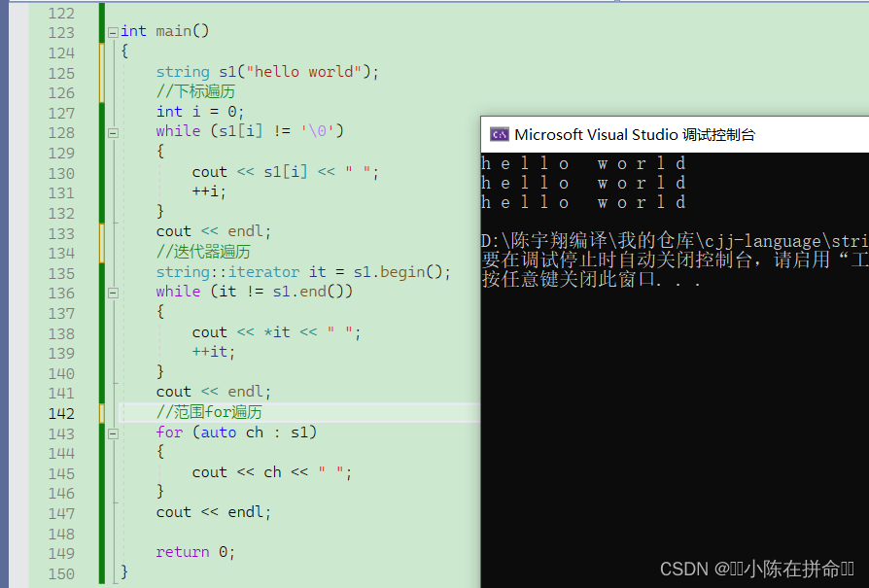Click line number 123 in the gutter
The width and height of the screenshot is (869, 588).
point(61,33)
